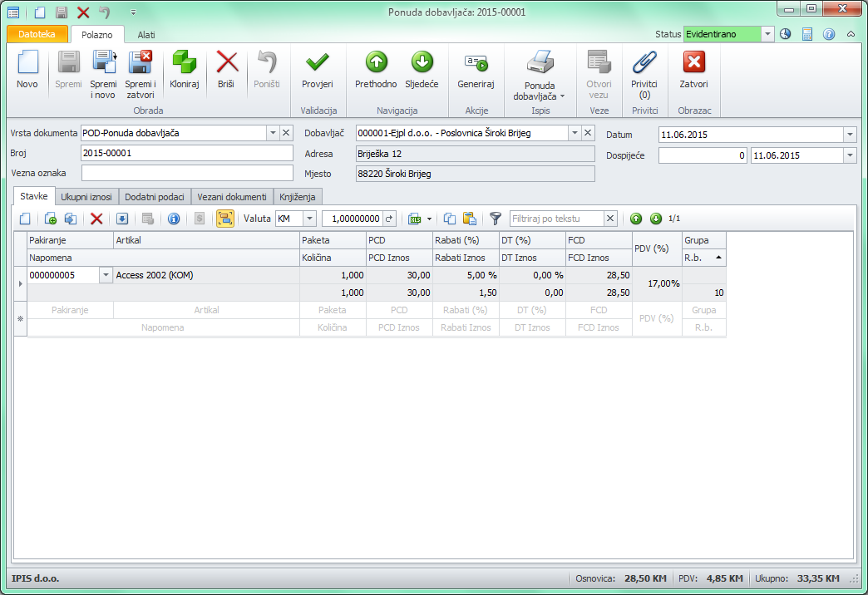This screenshot has width=868, height=595.
Task: Click the filter funnel icon
Action: [x=496, y=219]
